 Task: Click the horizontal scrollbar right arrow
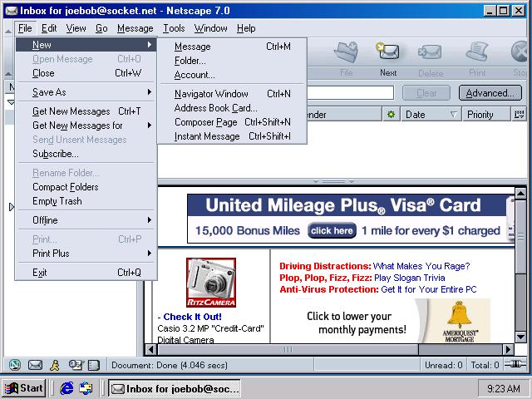pos(508,349)
